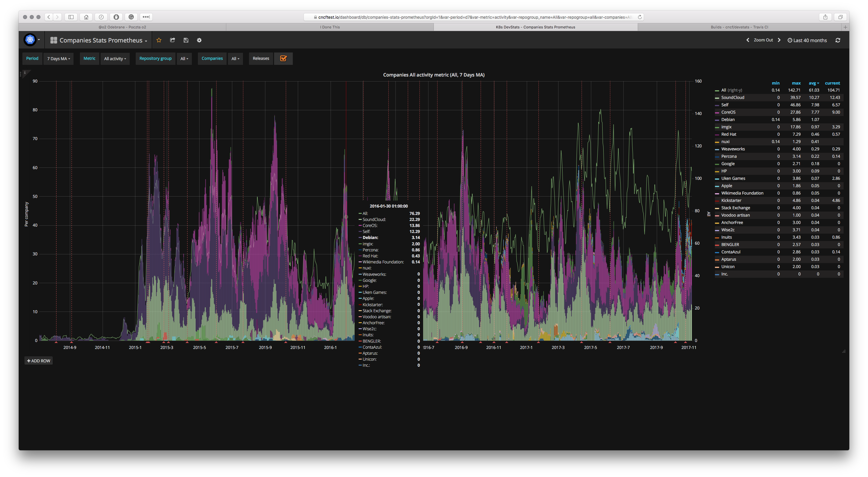Open the Repository group All dropdown

click(x=184, y=58)
